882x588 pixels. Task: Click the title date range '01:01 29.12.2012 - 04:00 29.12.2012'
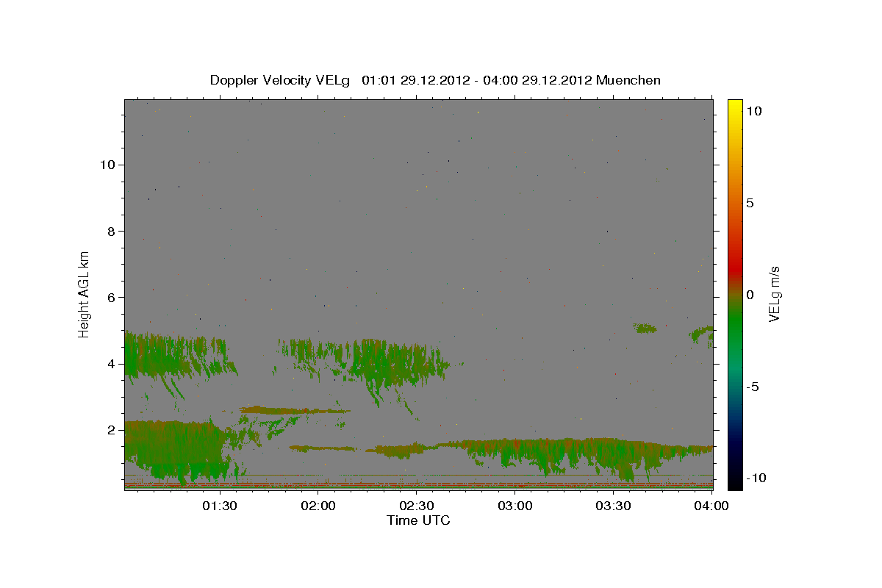pyautogui.click(x=477, y=80)
